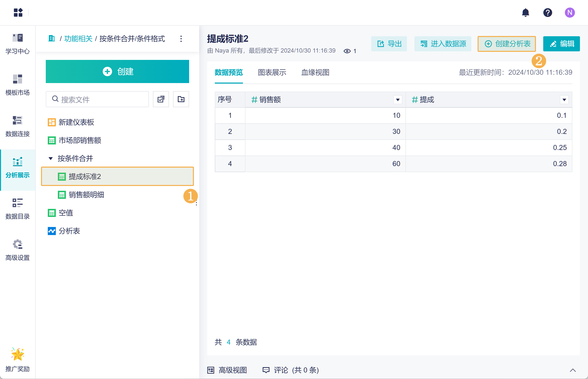
Task: Toggle batch select checkbox icon
Action: click(161, 99)
